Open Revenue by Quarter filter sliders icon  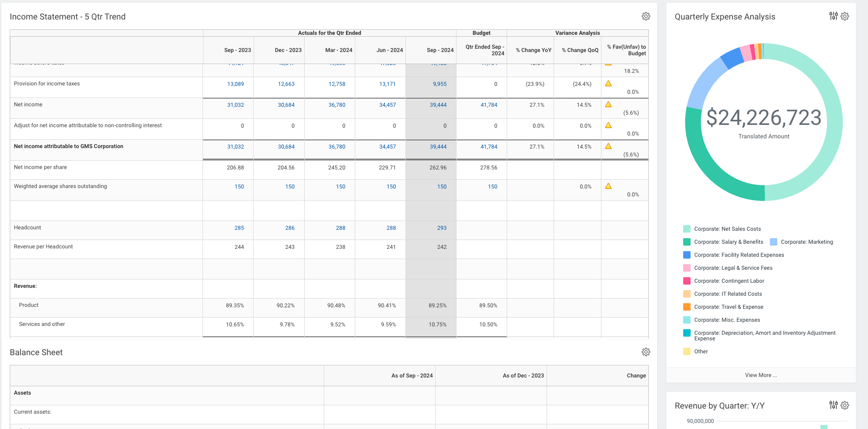point(833,405)
